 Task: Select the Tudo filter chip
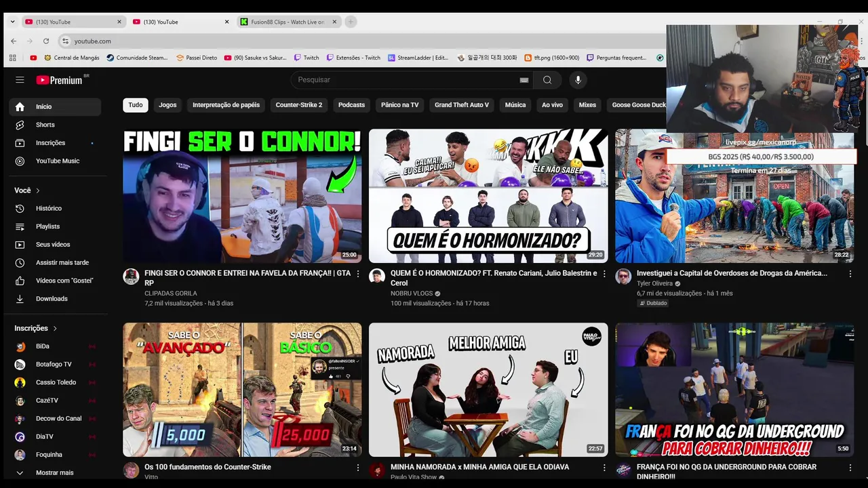tap(136, 105)
